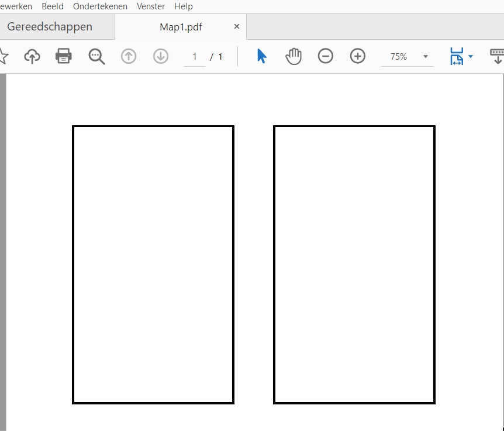This screenshot has height=436, width=504.
Task: Open the 75% zoom level dropdown
Action: (x=425, y=57)
